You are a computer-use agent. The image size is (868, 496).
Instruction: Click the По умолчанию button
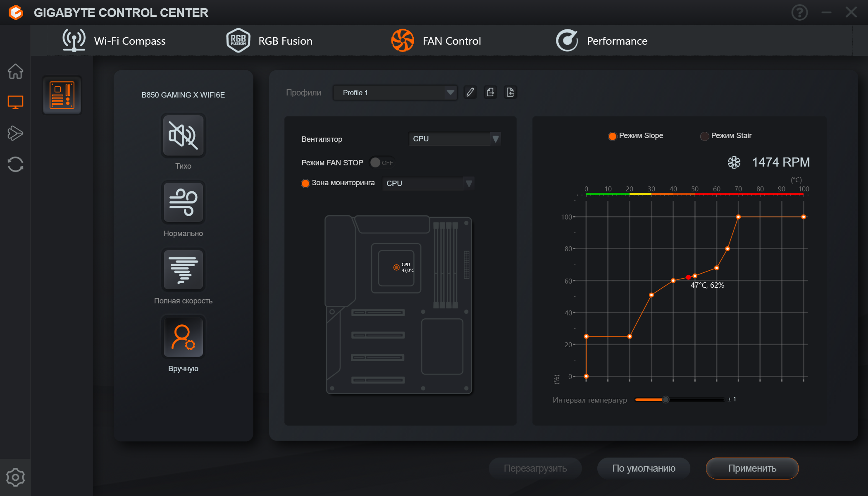(x=644, y=468)
